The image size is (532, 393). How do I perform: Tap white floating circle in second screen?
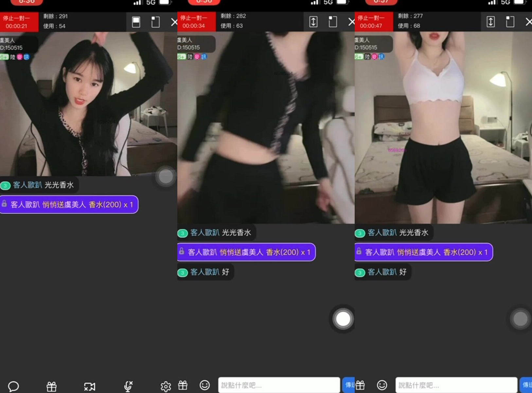click(343, 319)
